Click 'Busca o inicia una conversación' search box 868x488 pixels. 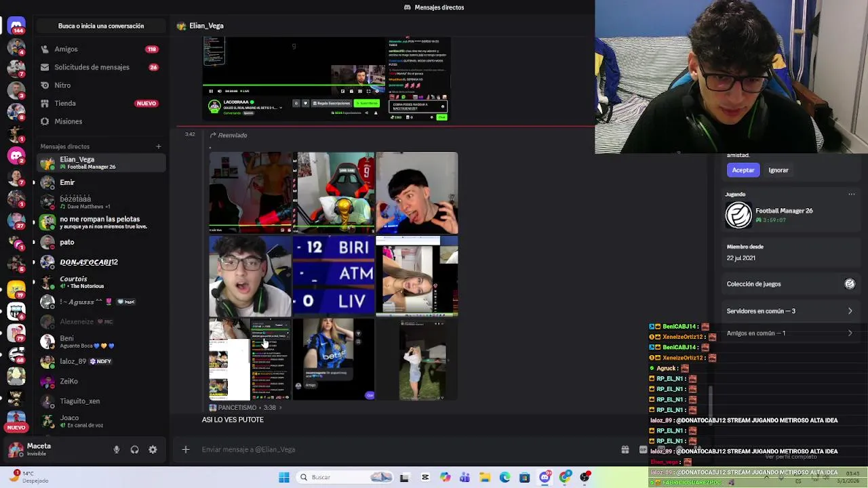coord(101,26)
